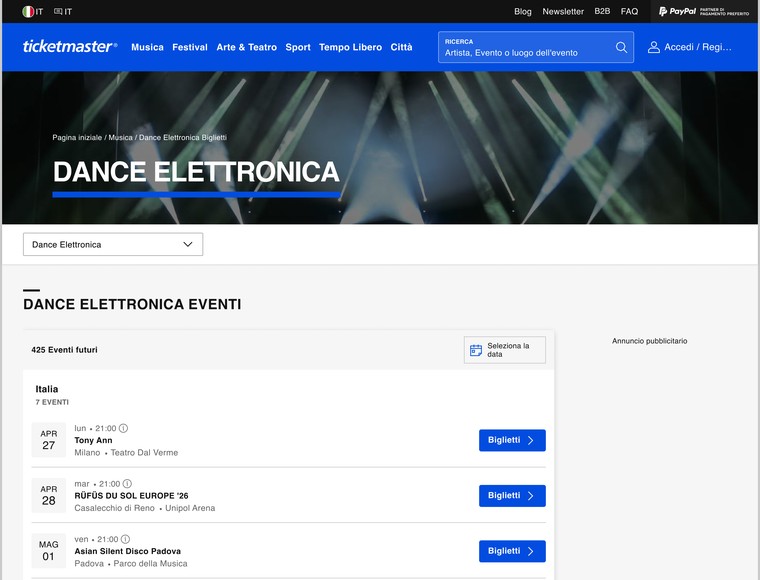
Task: Click the 425 Eventi futuri text
Action: [64, 350]
